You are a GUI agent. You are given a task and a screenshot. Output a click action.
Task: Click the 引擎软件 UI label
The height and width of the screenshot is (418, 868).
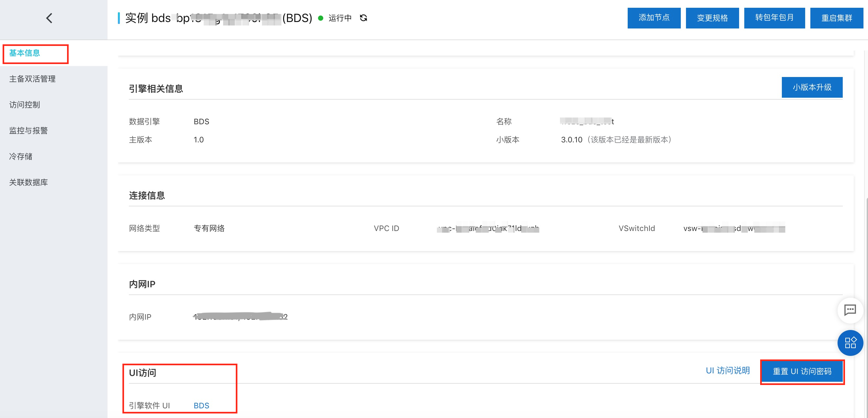[149, 406]
